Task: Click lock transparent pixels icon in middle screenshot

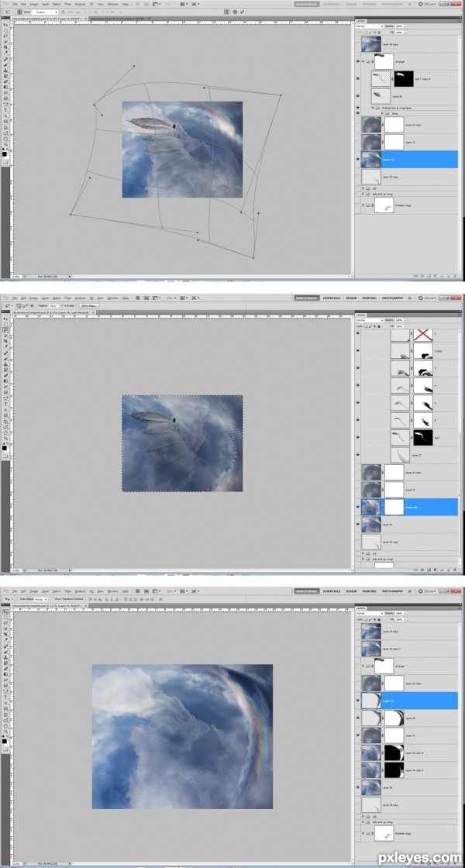Action: (x=366, y=326)
